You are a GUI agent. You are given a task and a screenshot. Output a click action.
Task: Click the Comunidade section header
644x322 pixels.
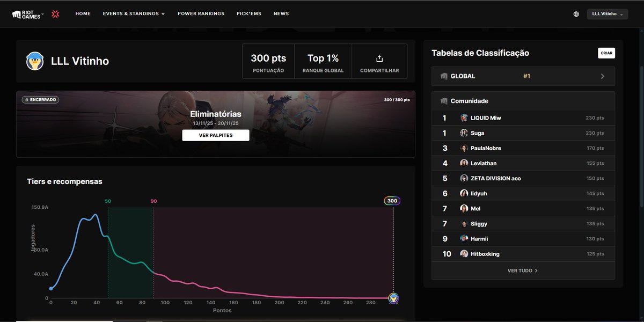(x=523, y=101)
